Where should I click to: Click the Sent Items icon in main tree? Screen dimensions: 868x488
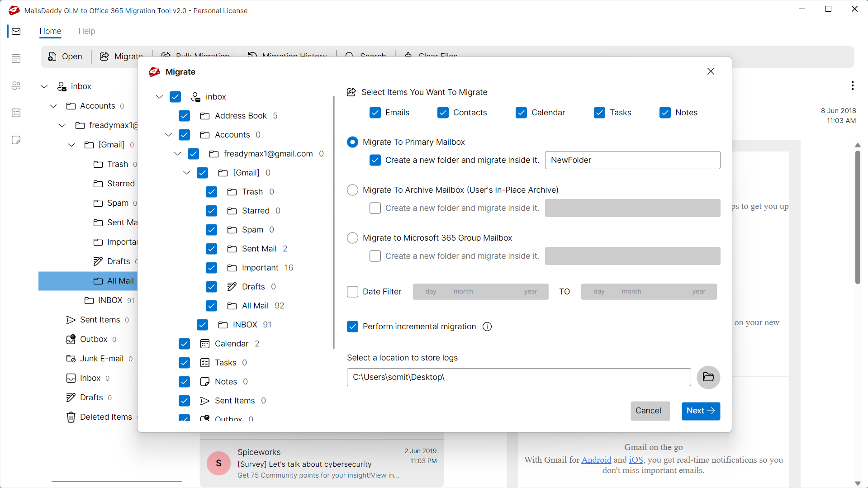coord(71,320)
